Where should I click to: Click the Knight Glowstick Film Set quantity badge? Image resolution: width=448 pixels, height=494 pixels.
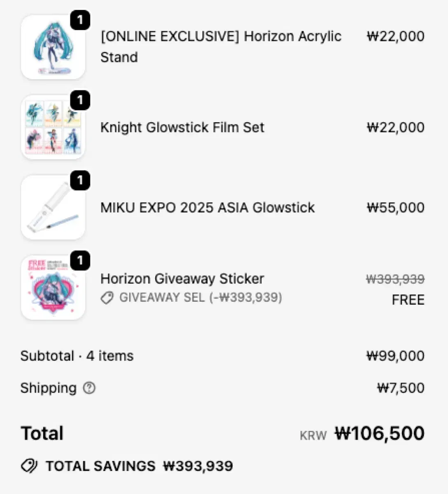(80, 100)
